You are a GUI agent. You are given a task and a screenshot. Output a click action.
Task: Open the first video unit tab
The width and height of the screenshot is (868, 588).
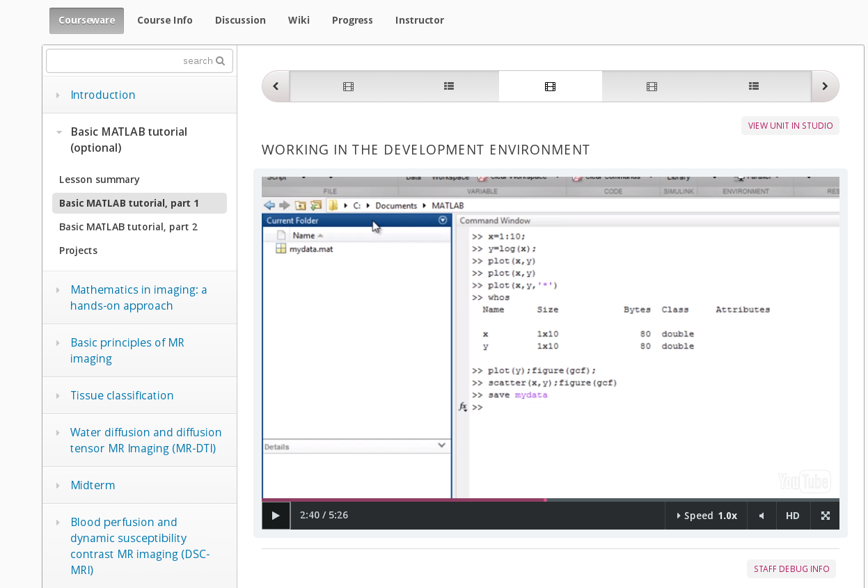pyautogui.click(x=348, y=86)
